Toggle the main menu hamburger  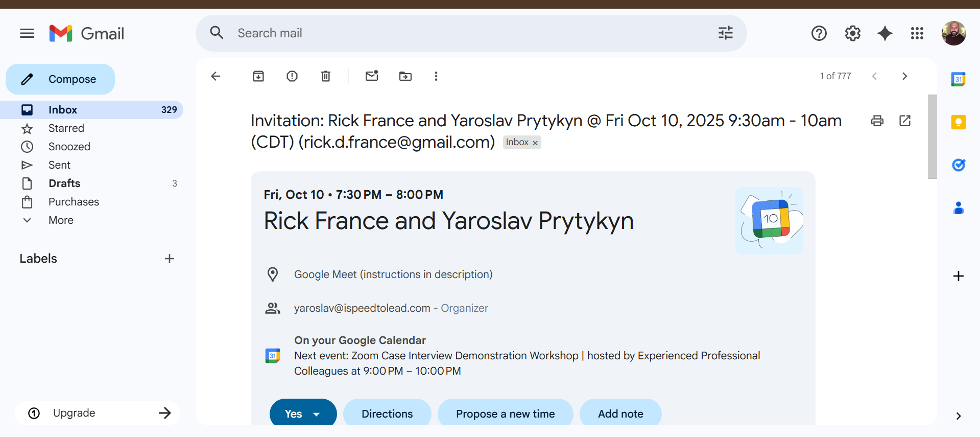pyautogui.click(x=27, y=34)
